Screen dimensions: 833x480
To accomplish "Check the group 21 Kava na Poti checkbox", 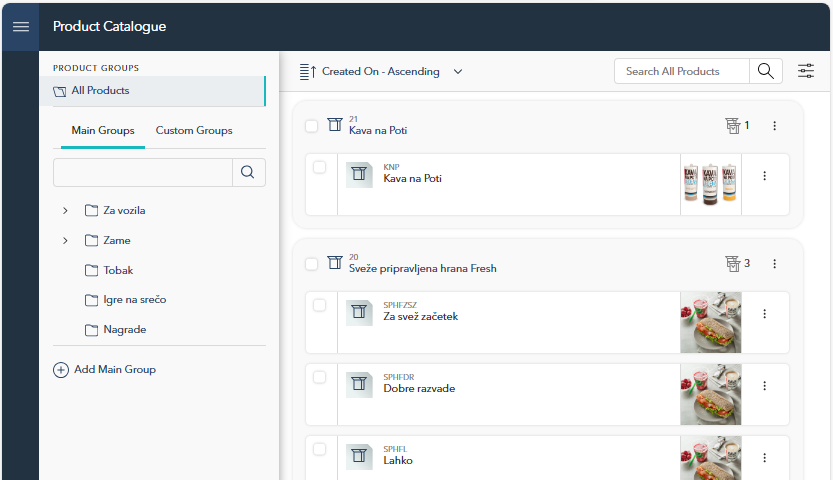I will [311, 126].
